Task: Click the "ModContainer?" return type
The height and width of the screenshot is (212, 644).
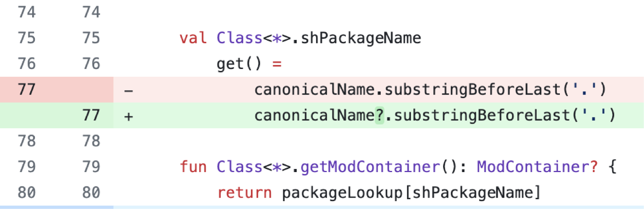Action: point(537,167)
